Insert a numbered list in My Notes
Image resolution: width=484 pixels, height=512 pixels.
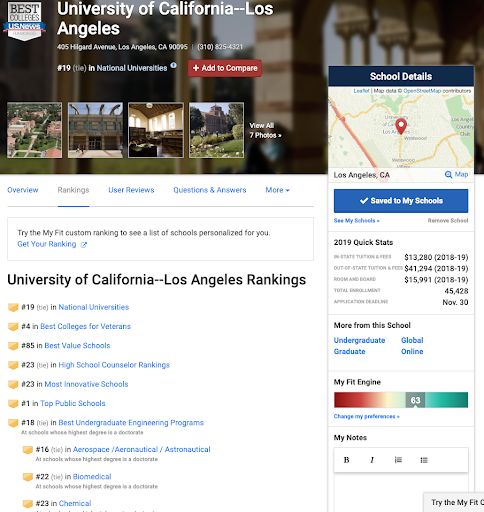(x=398, y=460)
